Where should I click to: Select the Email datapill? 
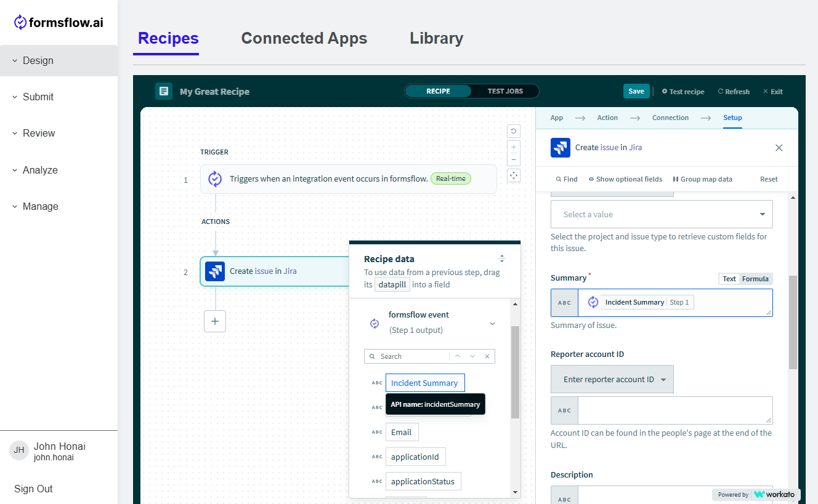pyautogui.click(x=402, y=432)
